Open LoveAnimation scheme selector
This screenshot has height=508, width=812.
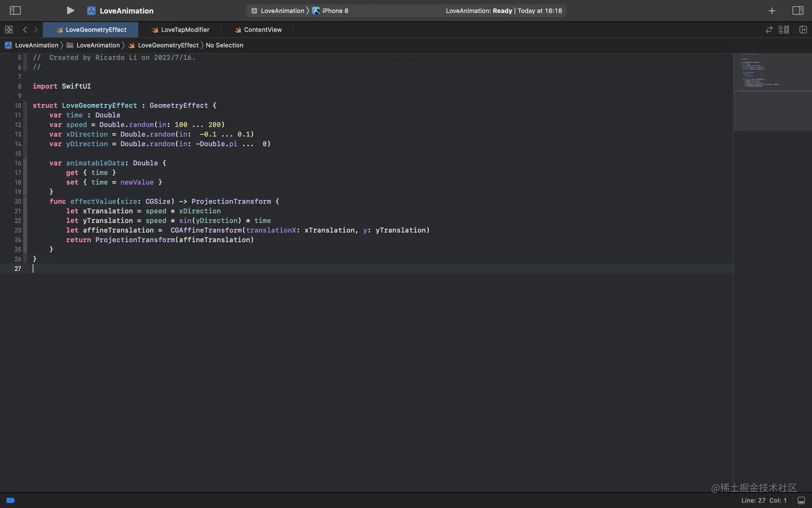[278, 11]
